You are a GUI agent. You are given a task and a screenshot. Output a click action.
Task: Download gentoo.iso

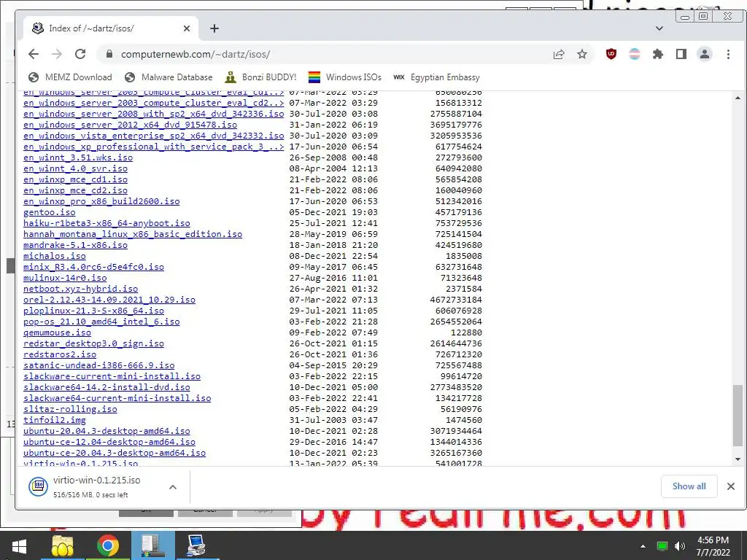point(50,212)
